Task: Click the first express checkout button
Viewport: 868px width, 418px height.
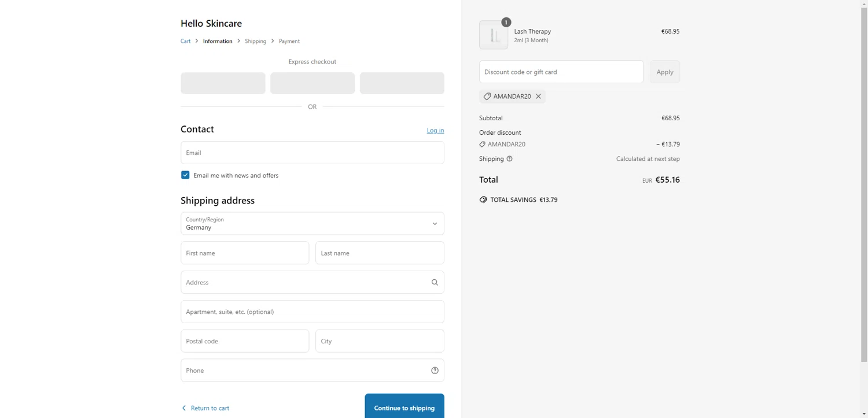Action: tap(223, 83)
